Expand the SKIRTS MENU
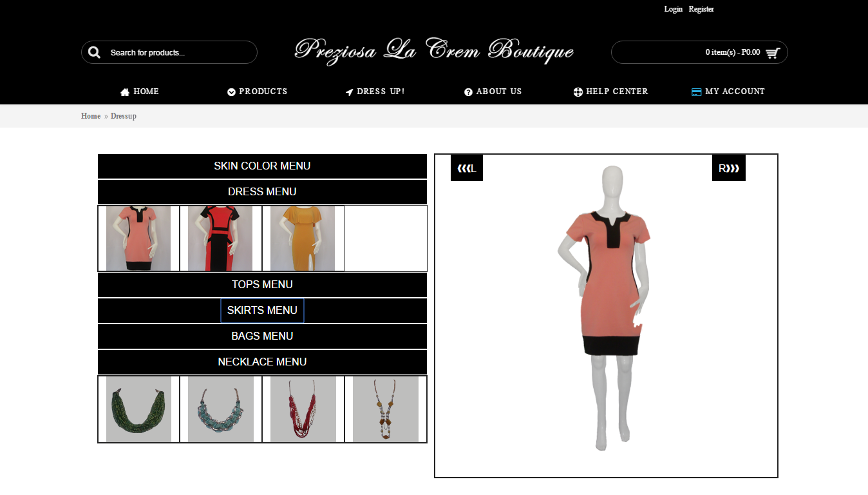Viewport: 868px width, 495px height. coord(262,311)
